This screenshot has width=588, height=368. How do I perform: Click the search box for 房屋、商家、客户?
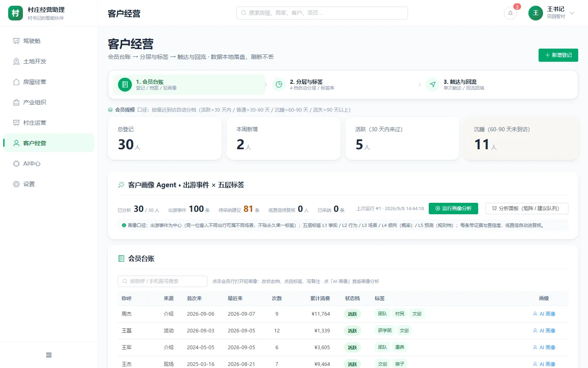tap(322, 13)
